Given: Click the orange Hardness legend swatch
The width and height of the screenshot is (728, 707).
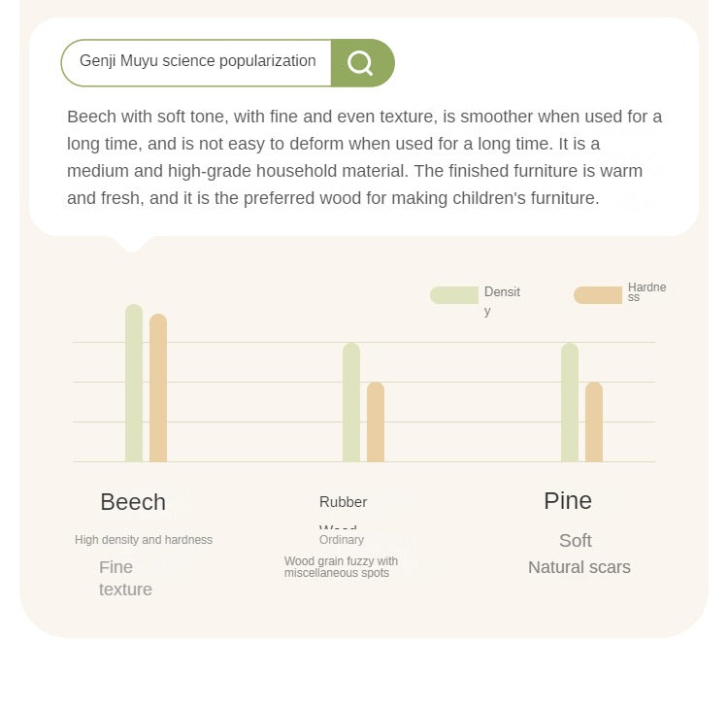Looking at the screenshot, I should pyautogui.click(x=597, y=295).
